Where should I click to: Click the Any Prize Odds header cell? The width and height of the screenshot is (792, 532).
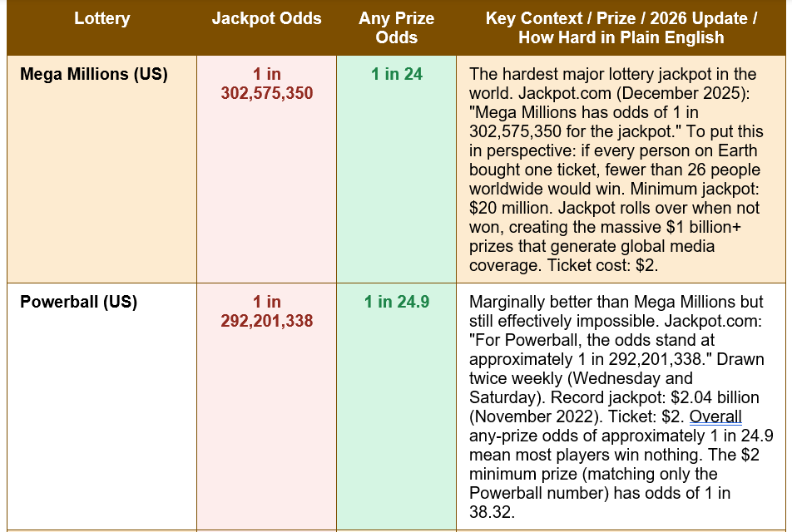[397, 27]
